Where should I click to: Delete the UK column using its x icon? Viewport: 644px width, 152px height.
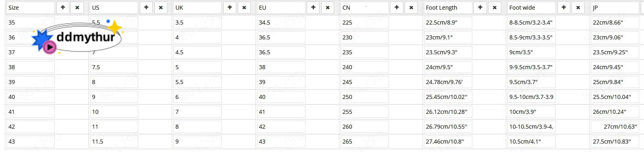[x=244, y=7]
